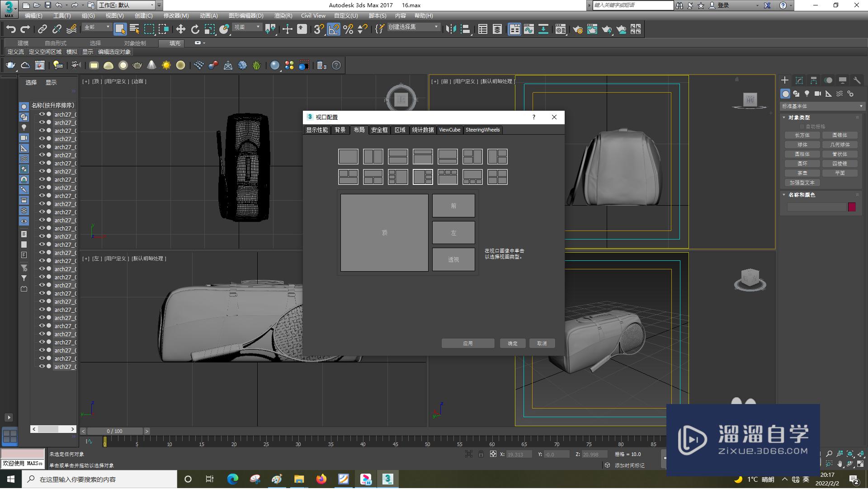
Task: Open the Curve Editor
Action: point(528,29)
